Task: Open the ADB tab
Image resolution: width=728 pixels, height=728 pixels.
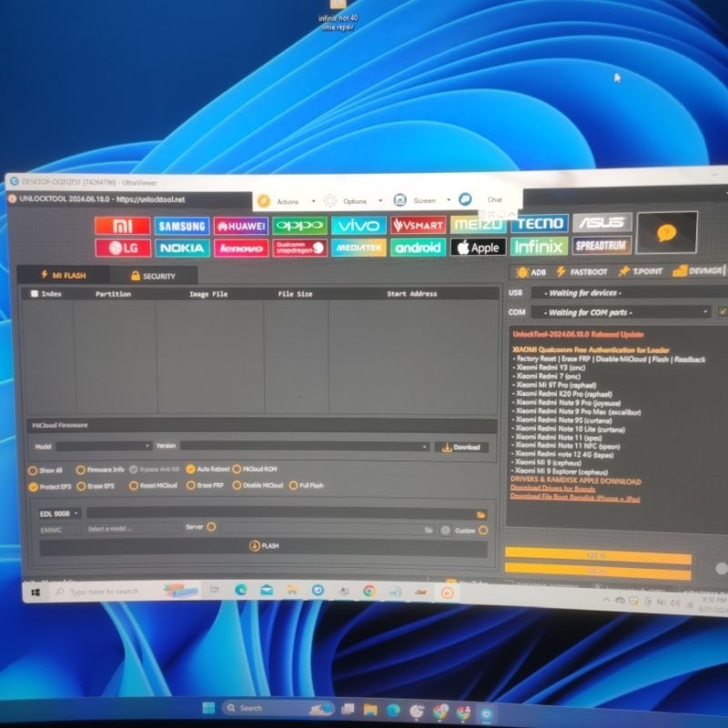Action: tap(531, 272)
